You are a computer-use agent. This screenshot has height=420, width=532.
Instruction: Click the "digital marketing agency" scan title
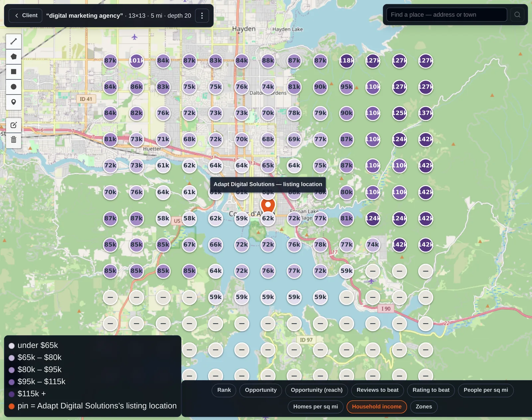coord(84,16)
